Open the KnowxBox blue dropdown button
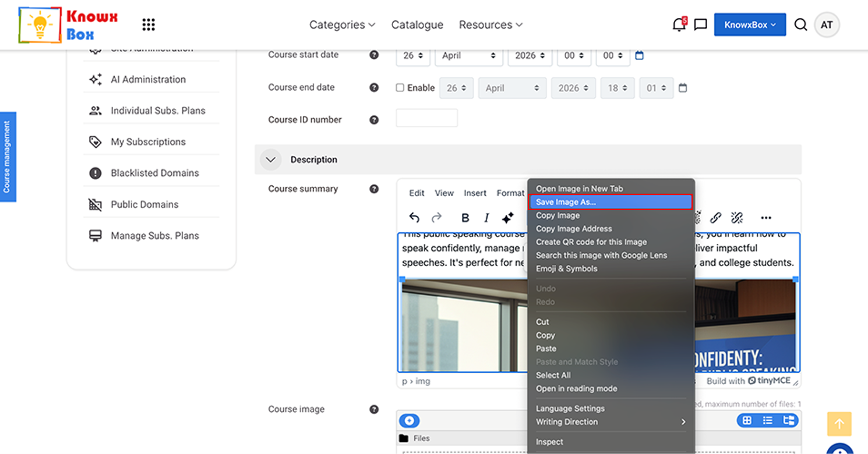Screen dimensions: 868x454 point(750,24)
